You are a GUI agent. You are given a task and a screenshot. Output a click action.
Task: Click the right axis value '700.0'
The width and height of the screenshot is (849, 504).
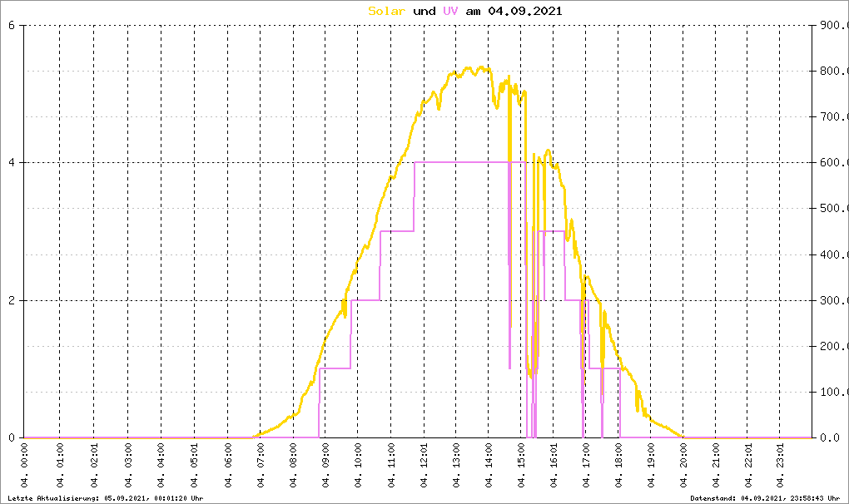point(834,116)
